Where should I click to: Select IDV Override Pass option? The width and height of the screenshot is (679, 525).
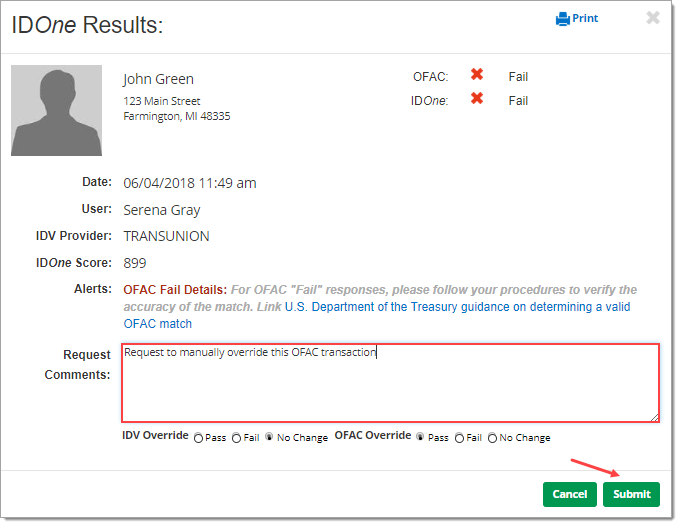pos(198,438)
